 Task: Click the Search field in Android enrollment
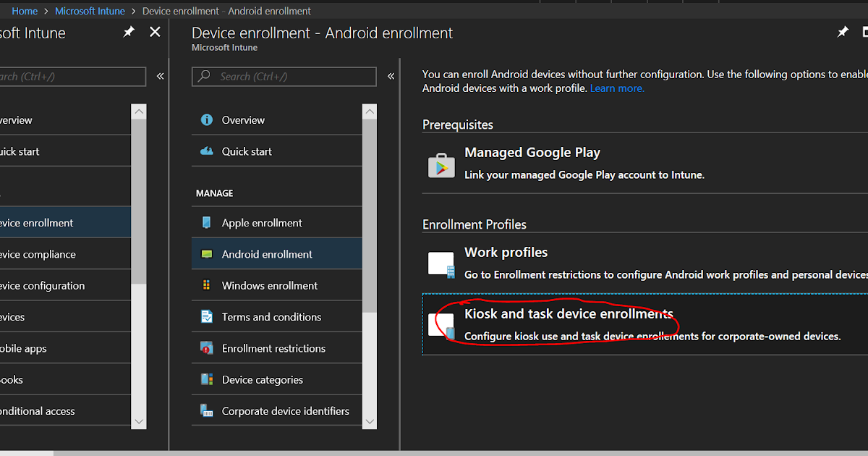(284, 76)
